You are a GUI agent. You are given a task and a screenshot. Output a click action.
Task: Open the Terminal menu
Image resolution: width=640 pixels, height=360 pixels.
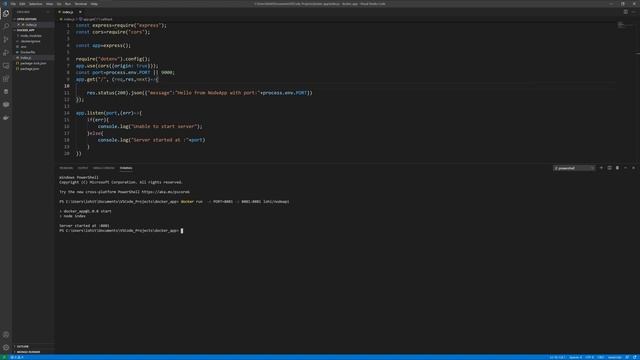click(x=81, y=4)
